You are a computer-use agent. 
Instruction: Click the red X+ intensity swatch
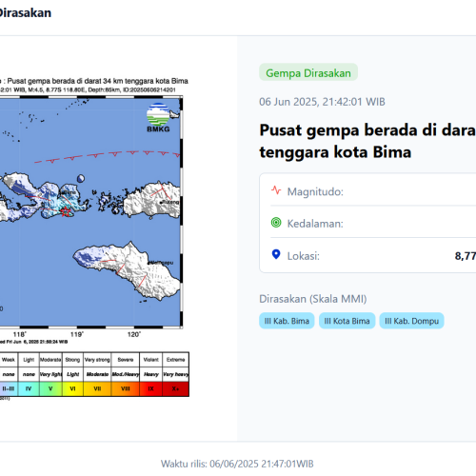[x=175, y=388]
